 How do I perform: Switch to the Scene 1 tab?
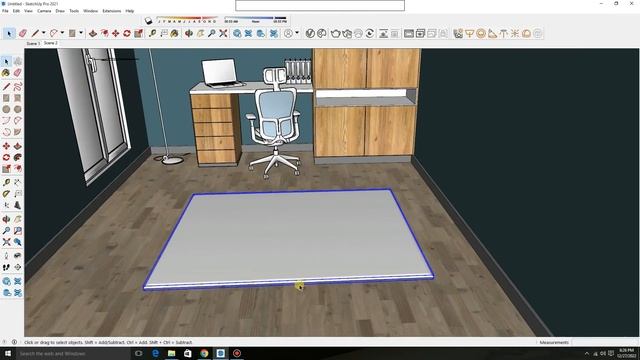click(x=32, y=43)
